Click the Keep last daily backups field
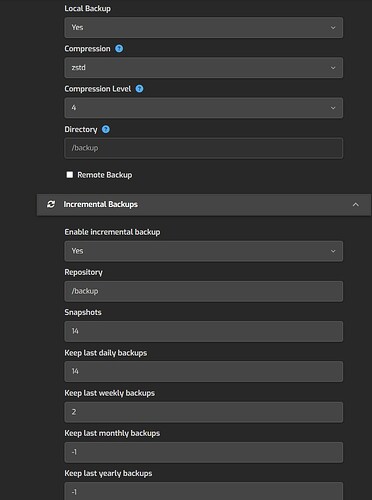This screenshot has width=372, height=500. [x=203, y=371]
